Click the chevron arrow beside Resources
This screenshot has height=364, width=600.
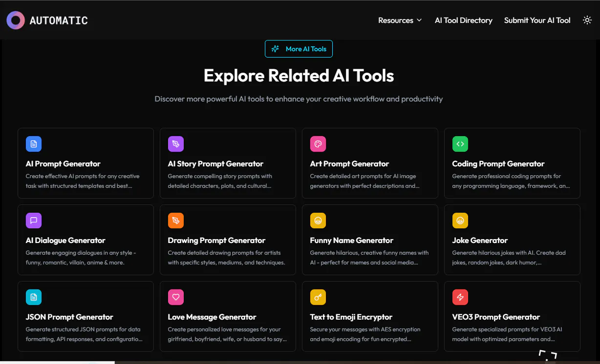[x=419, y=20]
